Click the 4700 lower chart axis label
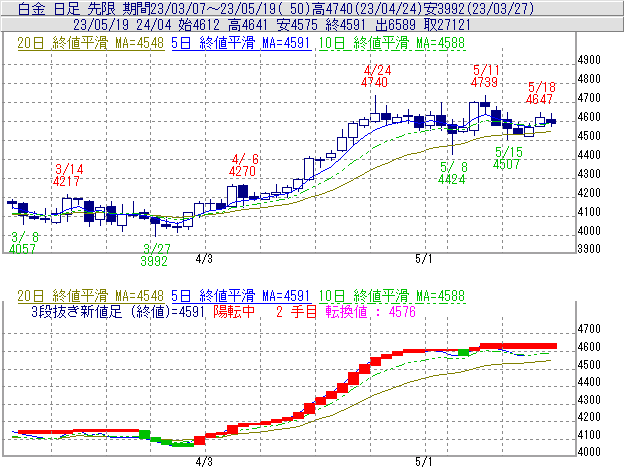 (x=589, y=329)
